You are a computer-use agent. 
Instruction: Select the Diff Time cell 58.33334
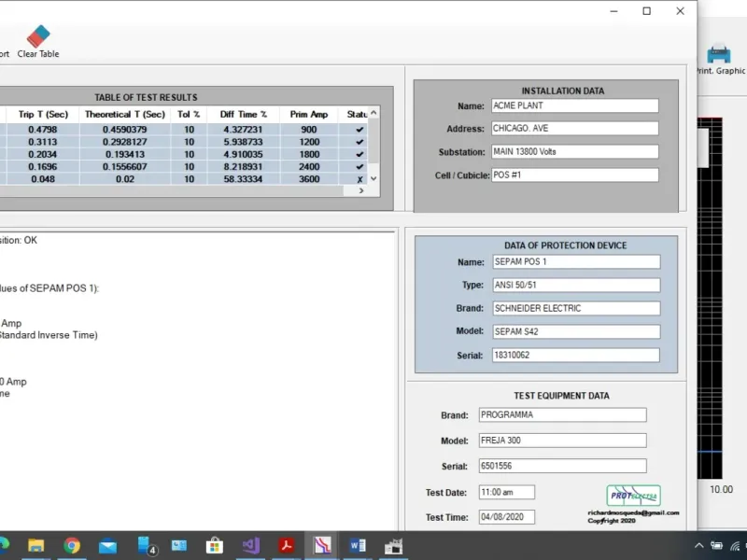tap(244, 179)
